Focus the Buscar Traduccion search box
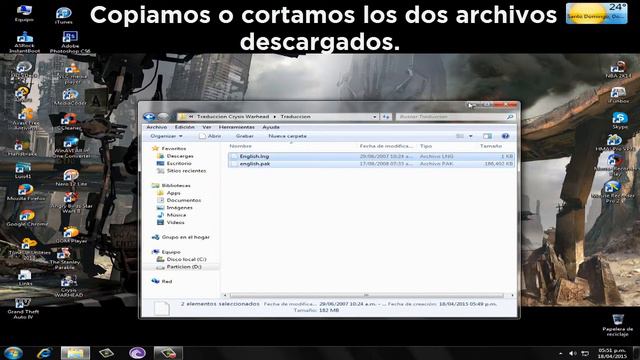Image resolution: width=640 pixels, height=360 pixels. click(x=455, y=117)
